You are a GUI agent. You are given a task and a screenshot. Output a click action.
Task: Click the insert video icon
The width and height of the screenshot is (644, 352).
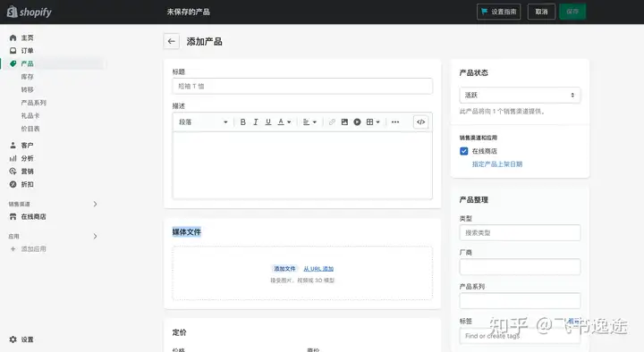tap(357, 122)
